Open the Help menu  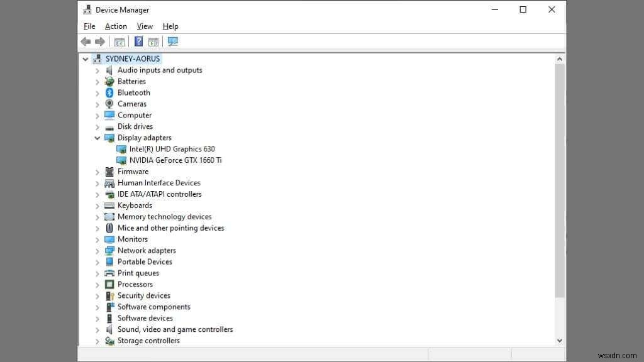point(170,26)
